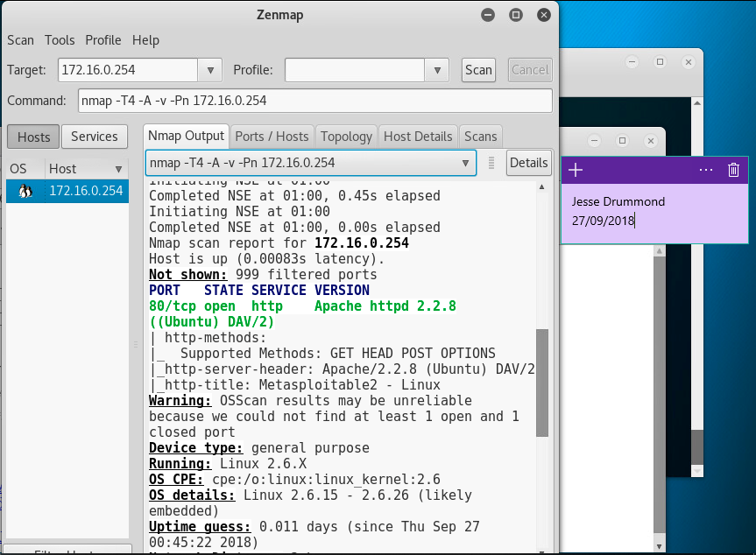The image size is (756, 555).
Task: Open the Profile menu
Action: (103, 40)
